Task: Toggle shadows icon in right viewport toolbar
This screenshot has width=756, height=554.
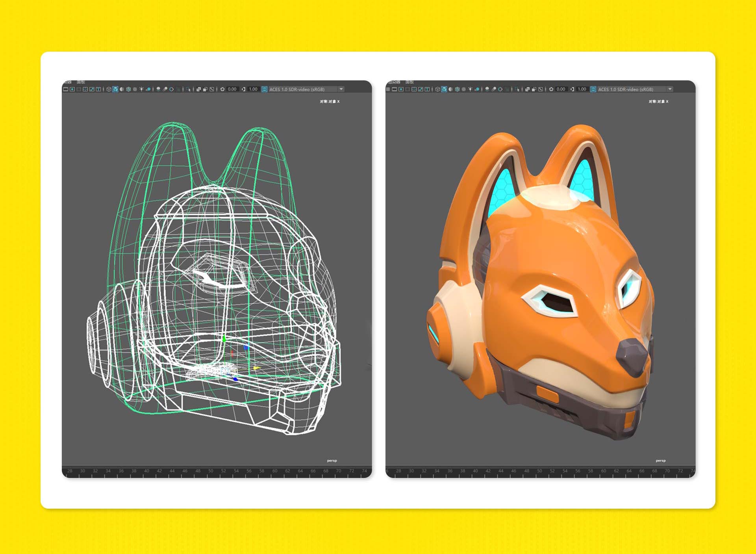Action: (477, 89)
